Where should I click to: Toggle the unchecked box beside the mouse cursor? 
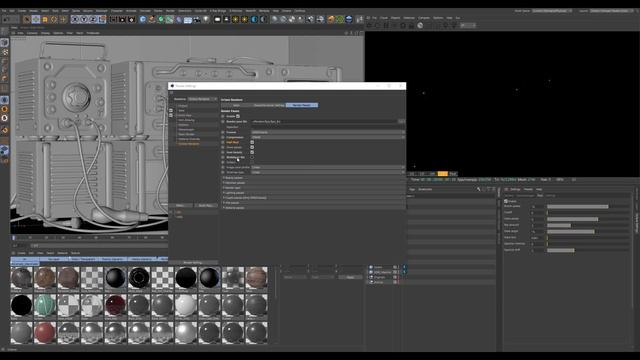(x=252, y=157)
